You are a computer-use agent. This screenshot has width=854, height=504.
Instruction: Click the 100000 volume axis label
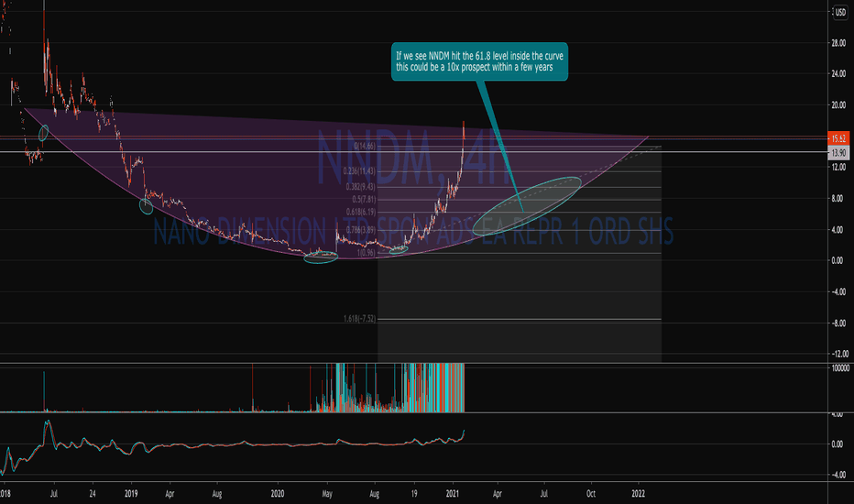pyautogui.click(x=840, y=368)
